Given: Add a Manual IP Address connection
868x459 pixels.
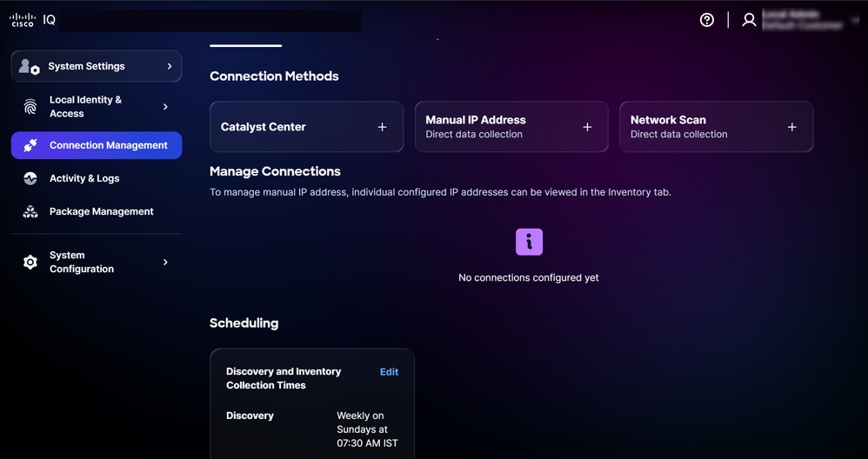Looking at the screenshot, I should pyautogui.click(x=511, y=127).
